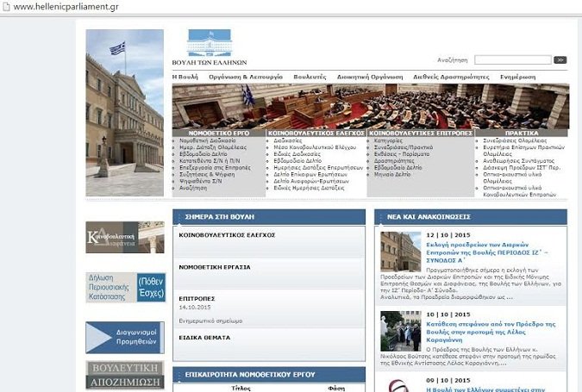
Task: Open the ΚΟΙΝΟΒΟΥΛΕΥΤΙΚΕΣ ΕΠΙΤΡΟΠΕΣ section header
Action: [421, 133]
